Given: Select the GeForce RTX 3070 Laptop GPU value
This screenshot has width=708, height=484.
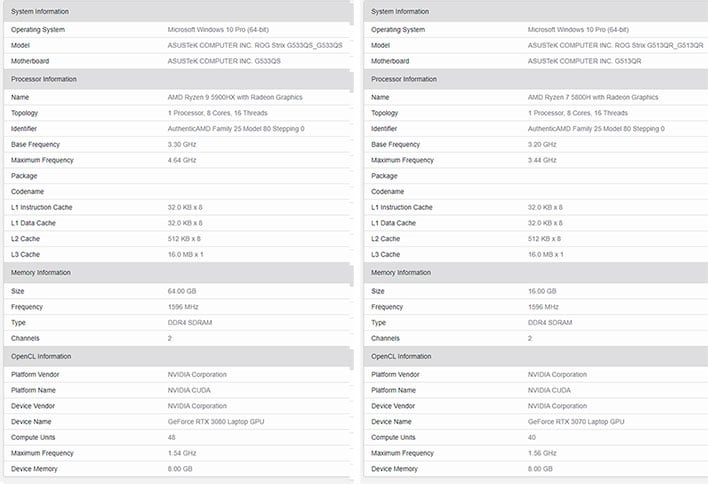Looking at the screenshot, I should click(x=576, y=421).
